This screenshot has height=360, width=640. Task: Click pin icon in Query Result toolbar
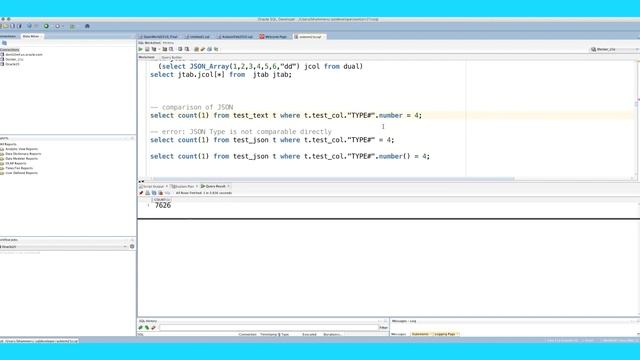[141, 193]
